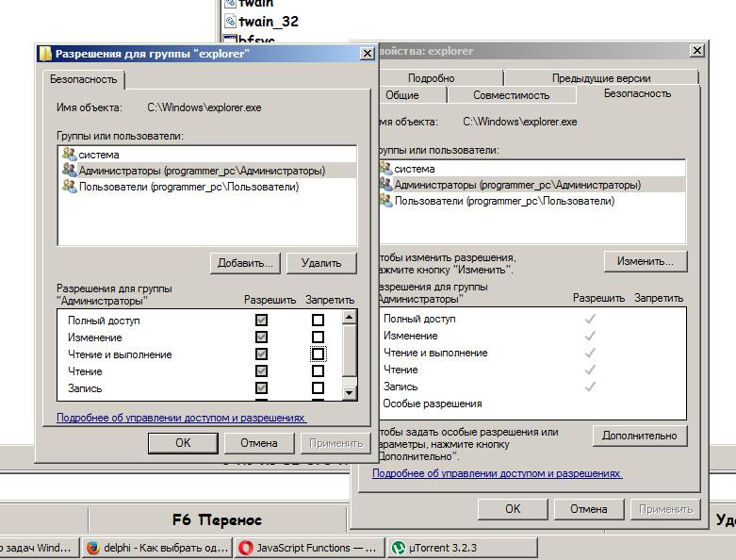Select 'система' in the properties window list
736x560 pixels.
532,168
